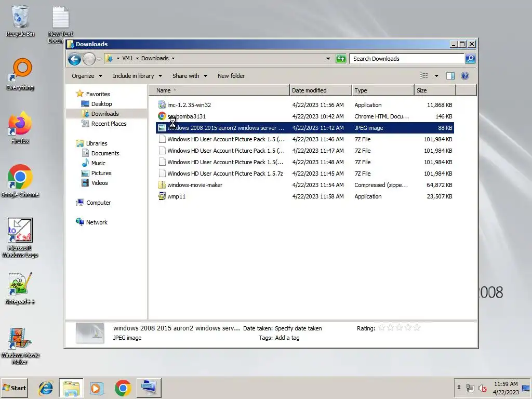Screen dimensions: 532x399
Task: Open recent pages dropdown next to Forward
Action: (99, 59)
